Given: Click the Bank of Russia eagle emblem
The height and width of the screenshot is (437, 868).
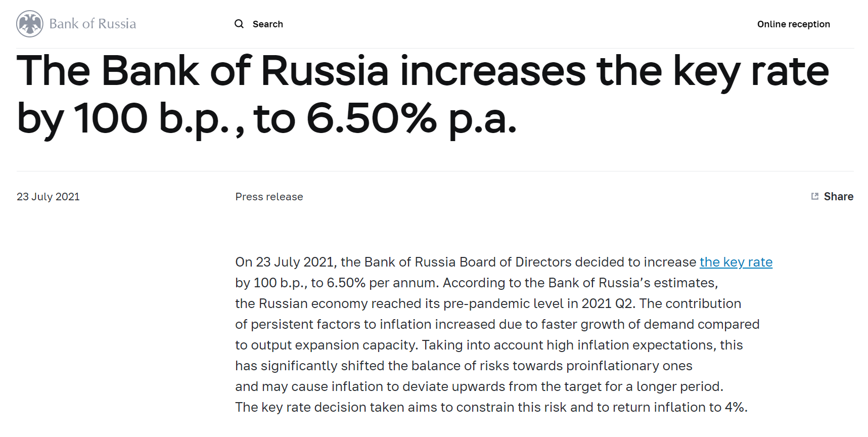Looking at the screenshot, I should [30, 24].
